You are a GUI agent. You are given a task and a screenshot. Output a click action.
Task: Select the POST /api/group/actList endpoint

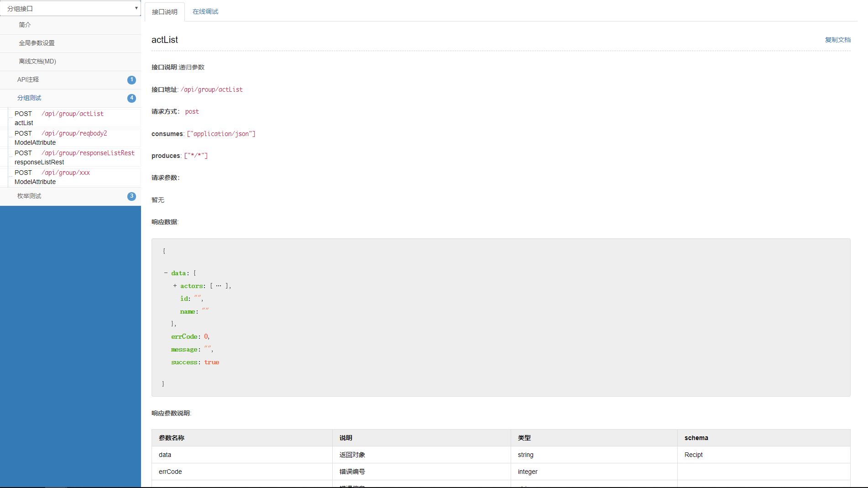75,118
